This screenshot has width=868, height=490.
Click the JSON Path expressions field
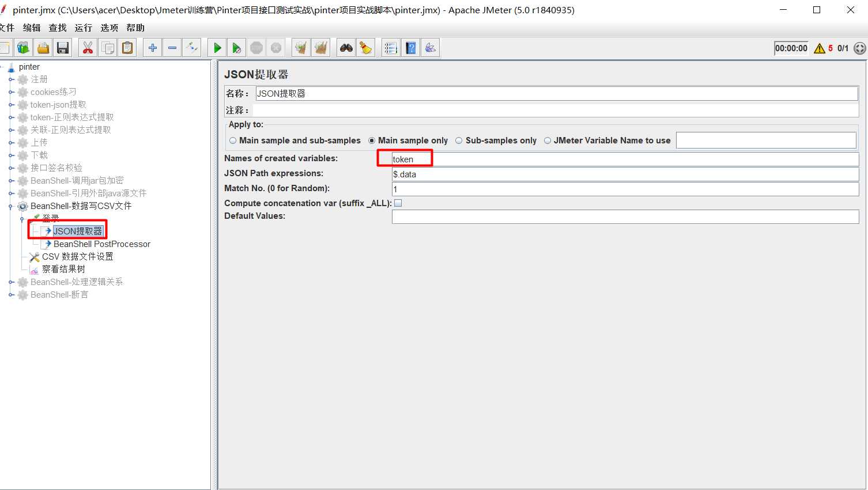[625, 174]
